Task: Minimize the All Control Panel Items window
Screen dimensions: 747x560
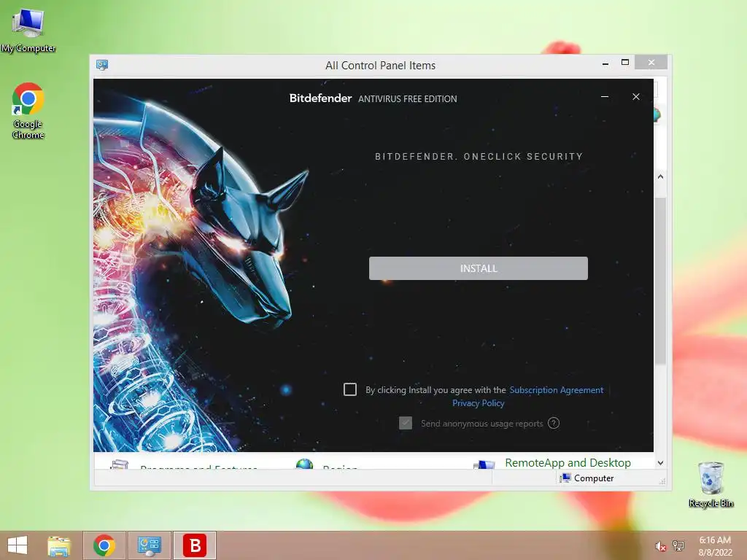Action: click(x=605, y=63)
